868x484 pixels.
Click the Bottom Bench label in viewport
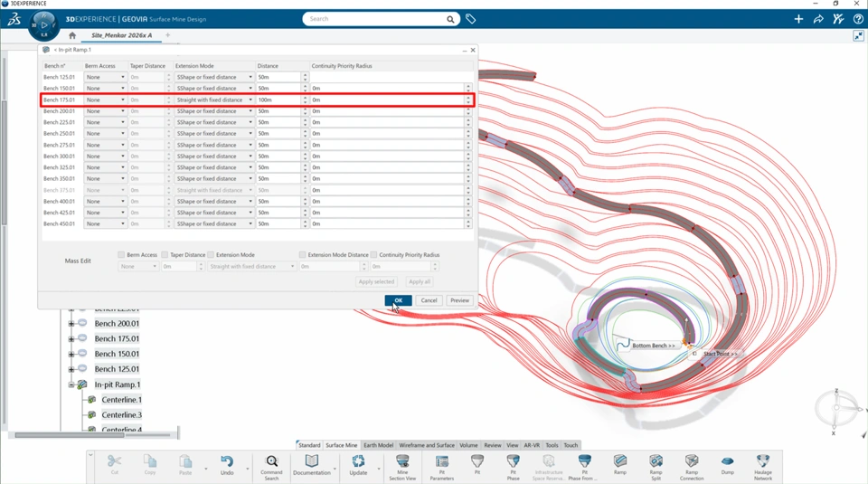pyautogui.click(x=653, y=346)
